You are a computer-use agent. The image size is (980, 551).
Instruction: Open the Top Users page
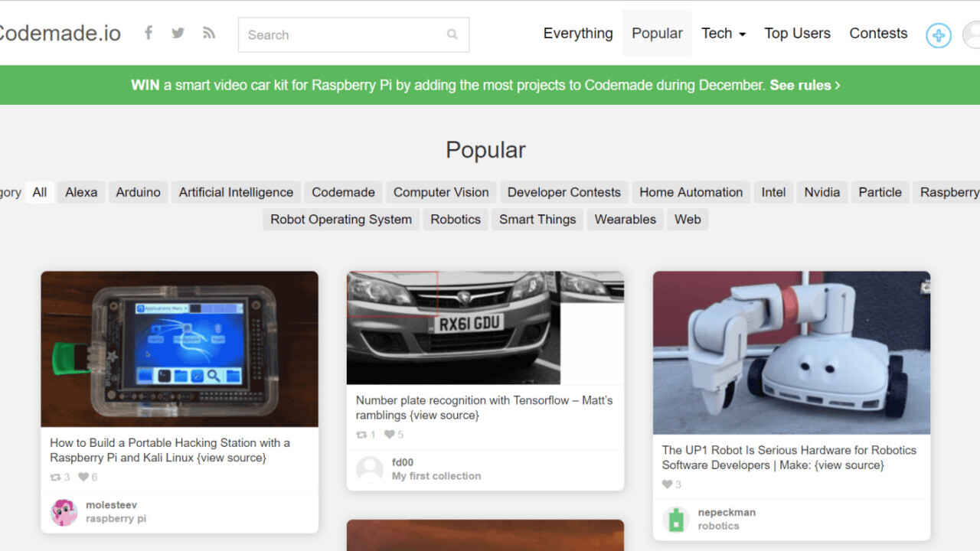[x=797, y=33]
